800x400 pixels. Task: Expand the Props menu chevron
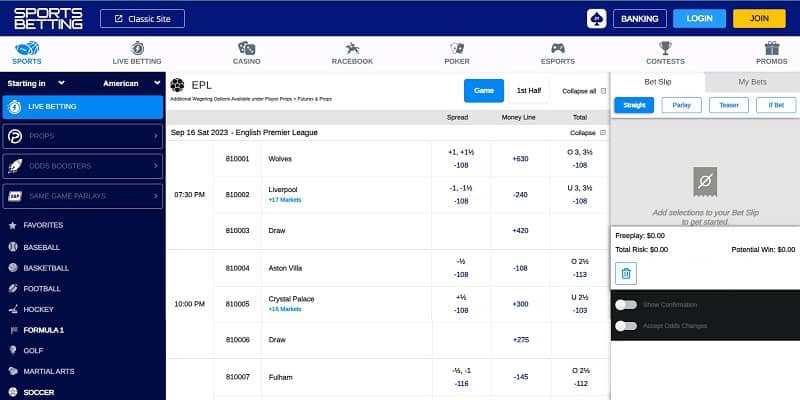coord(156,136)
